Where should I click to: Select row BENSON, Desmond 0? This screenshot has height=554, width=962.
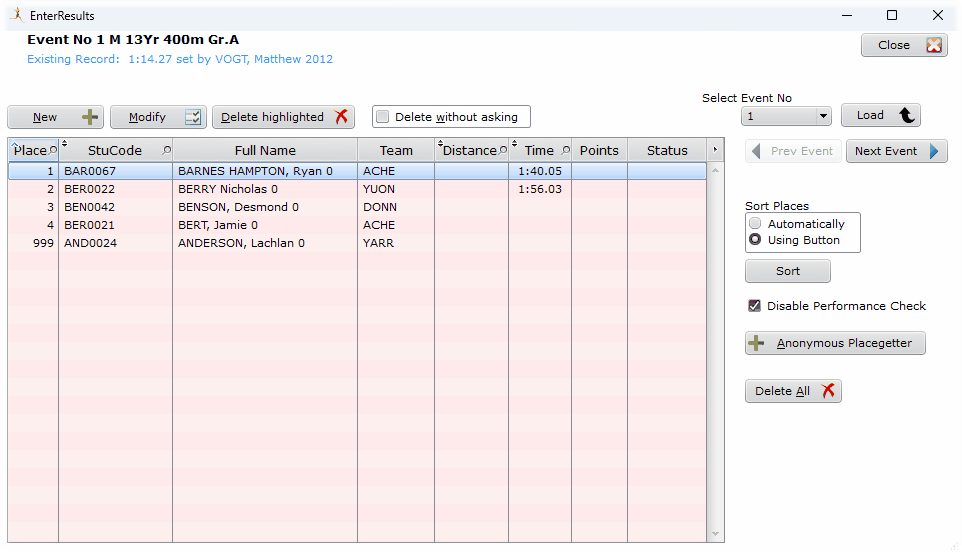coord(357,207)
